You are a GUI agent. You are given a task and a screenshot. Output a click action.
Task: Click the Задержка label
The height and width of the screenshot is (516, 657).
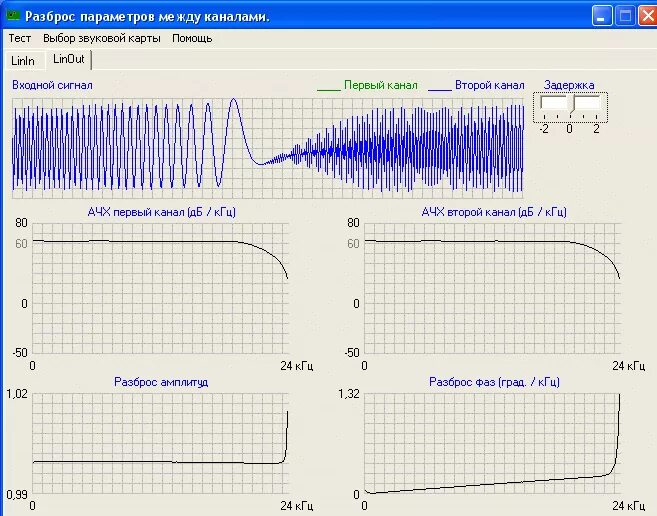pyautogui.click(x=569, y=85)
